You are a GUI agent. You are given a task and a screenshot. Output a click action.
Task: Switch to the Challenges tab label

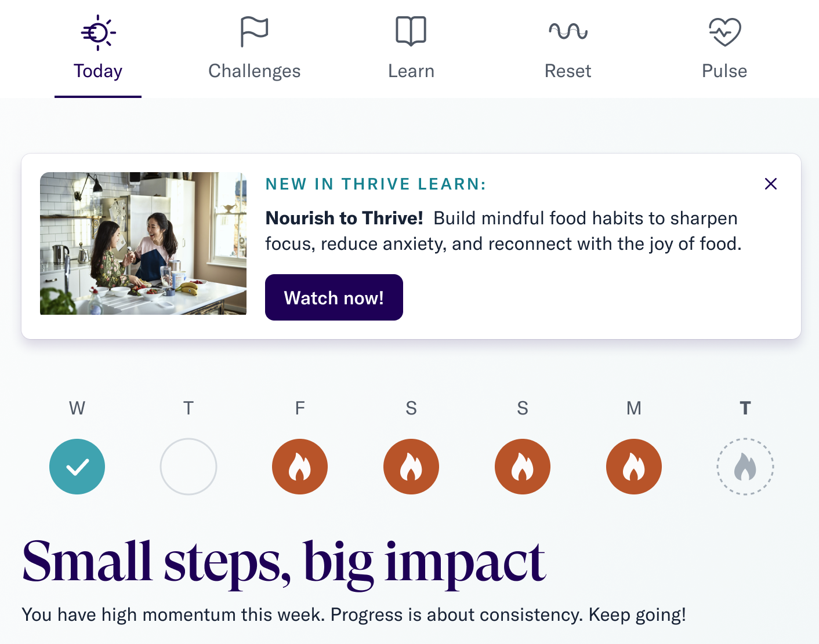[254, 71]
